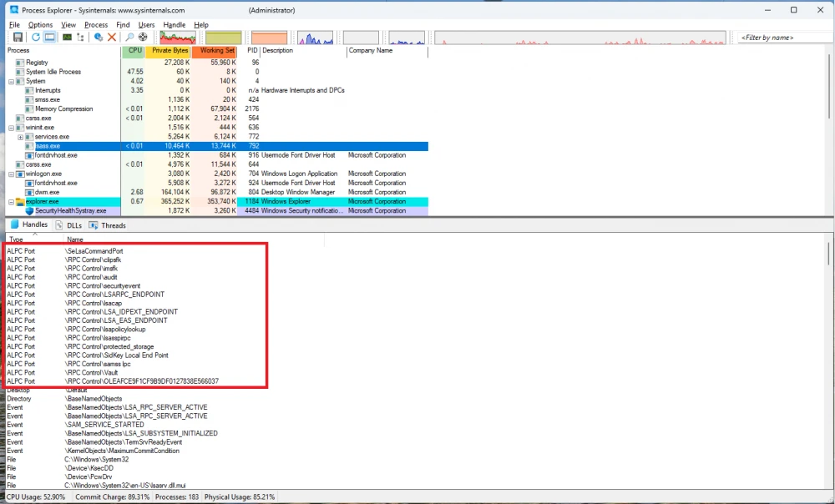Select the find window's process crosshair icon

click(144, 37)
